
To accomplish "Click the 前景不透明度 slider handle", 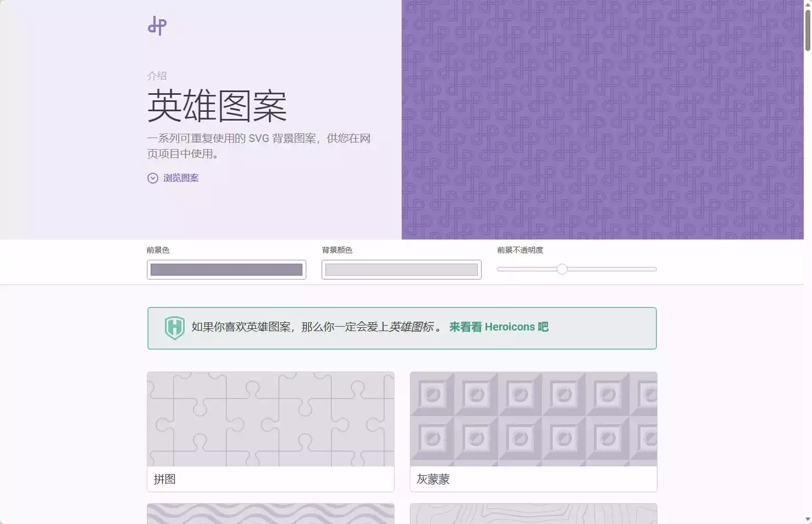I will pyautogui.click(x=562, y=269).
